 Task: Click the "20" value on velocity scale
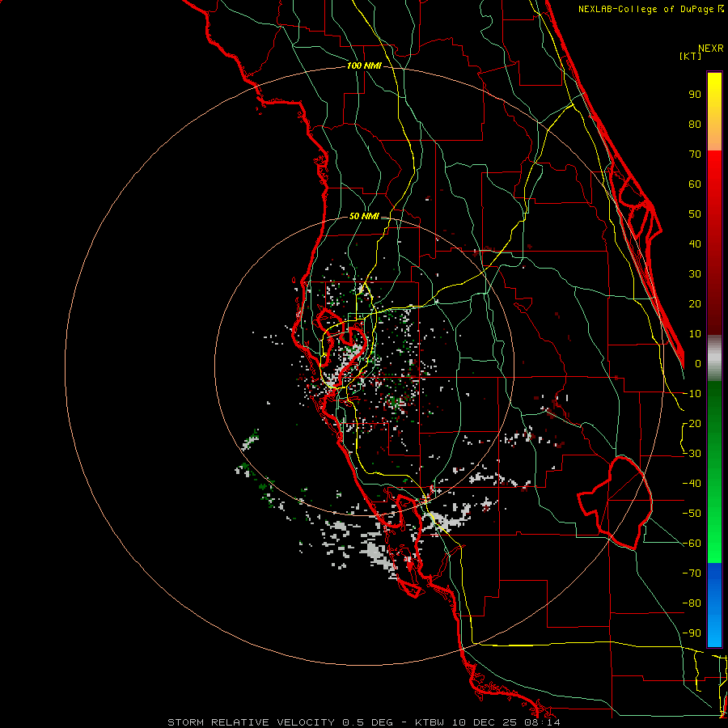695,304
